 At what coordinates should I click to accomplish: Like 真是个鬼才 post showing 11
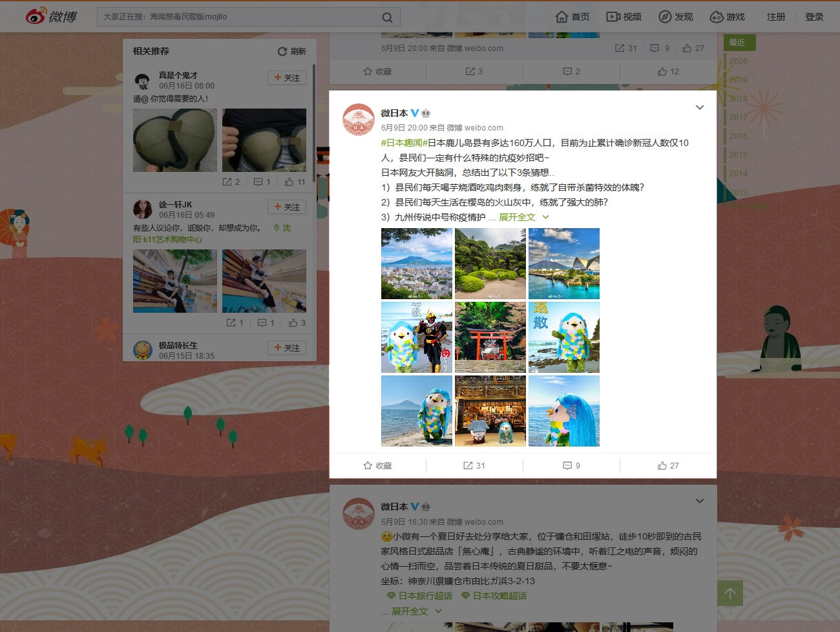tap(295, 182)
